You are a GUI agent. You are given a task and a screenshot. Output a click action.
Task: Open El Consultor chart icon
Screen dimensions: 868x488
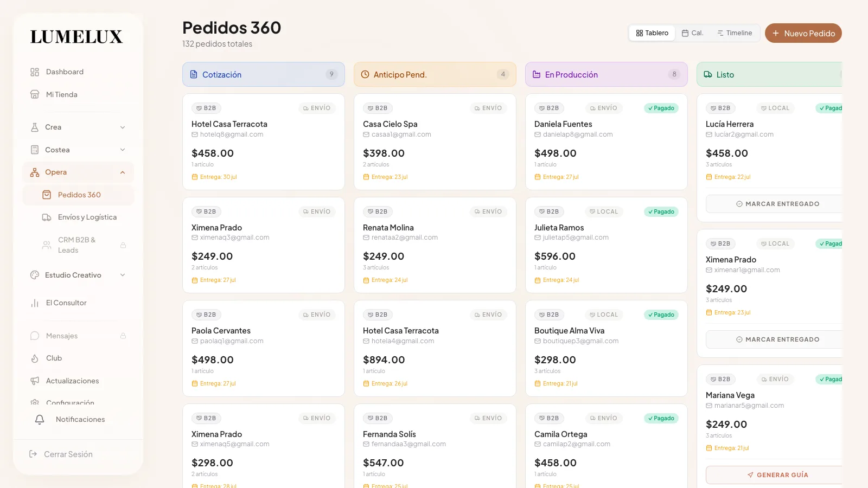pyautogui.click(x=35, y=303)
